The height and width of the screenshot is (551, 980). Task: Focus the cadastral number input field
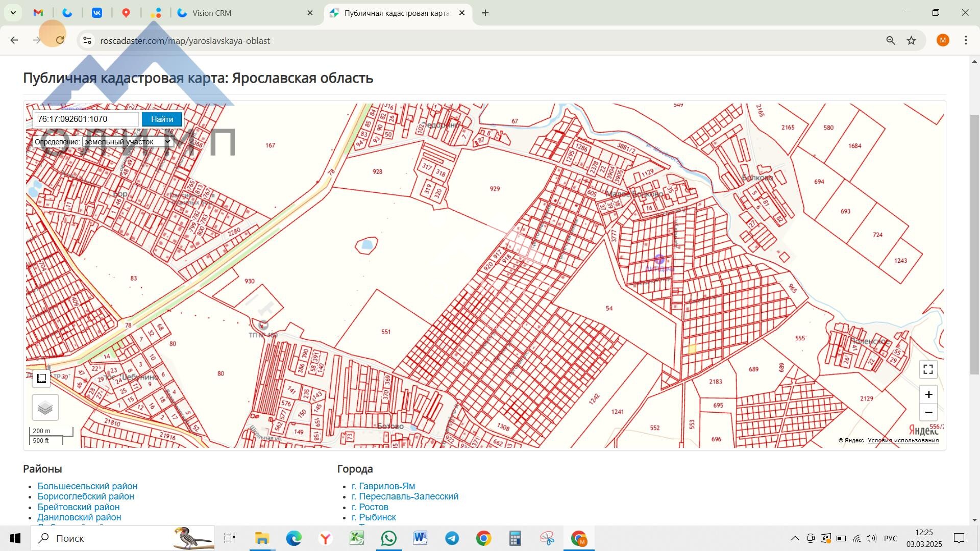(86, 119)
